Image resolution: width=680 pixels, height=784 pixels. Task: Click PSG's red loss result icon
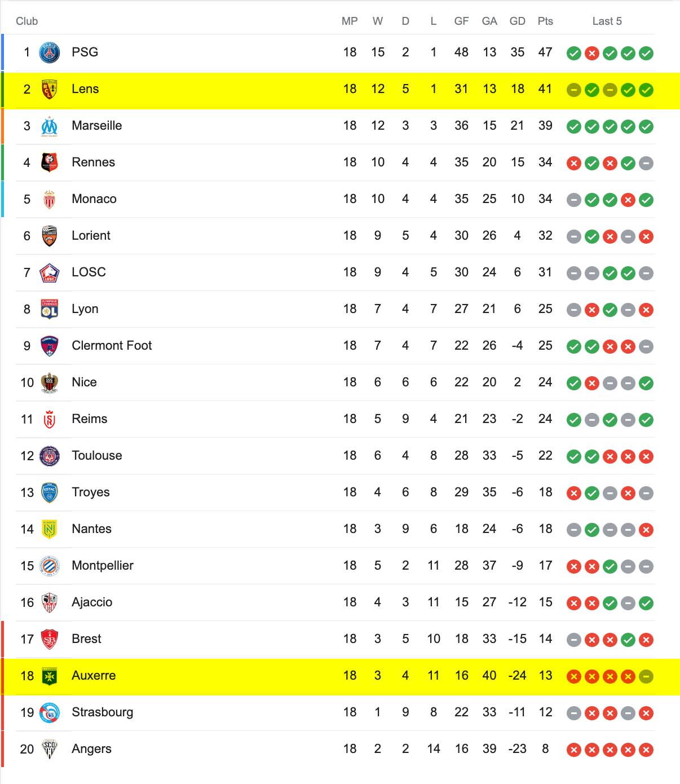click(592, 54)
